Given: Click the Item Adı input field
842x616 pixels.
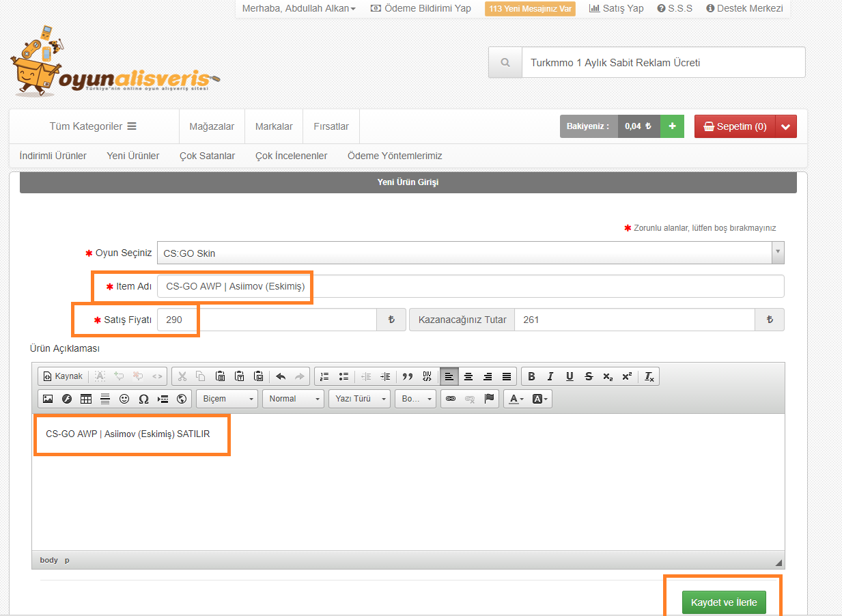Looking at the screenshot, I should (471, 286).
